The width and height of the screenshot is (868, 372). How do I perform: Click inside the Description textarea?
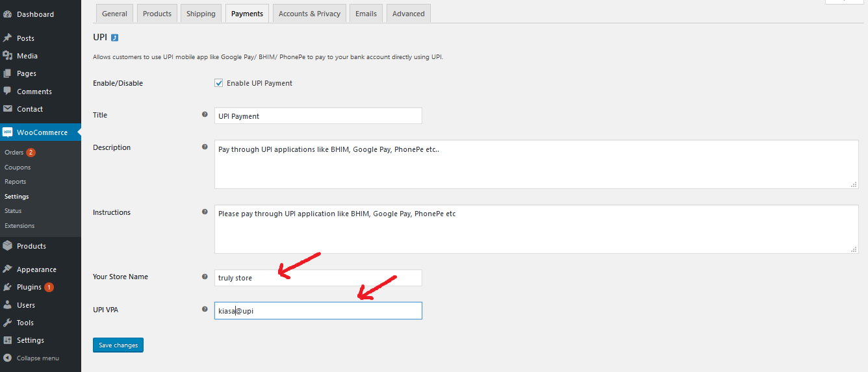(x=537, y=164)
